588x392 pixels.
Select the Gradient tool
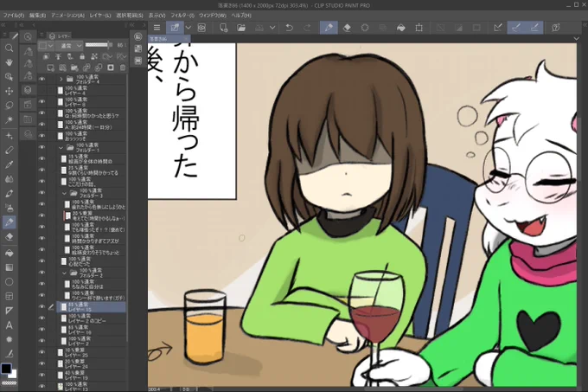pyautogui.click(x=9, y=267)
